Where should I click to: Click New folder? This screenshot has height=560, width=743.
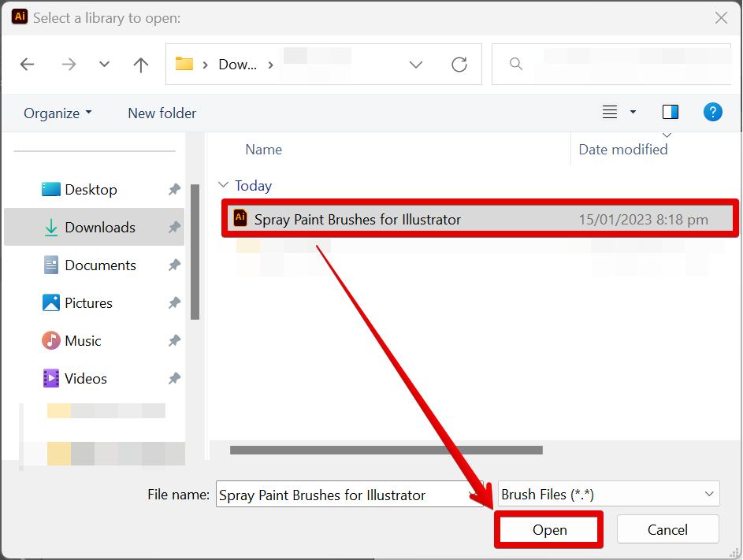click(x=162, y=113)
